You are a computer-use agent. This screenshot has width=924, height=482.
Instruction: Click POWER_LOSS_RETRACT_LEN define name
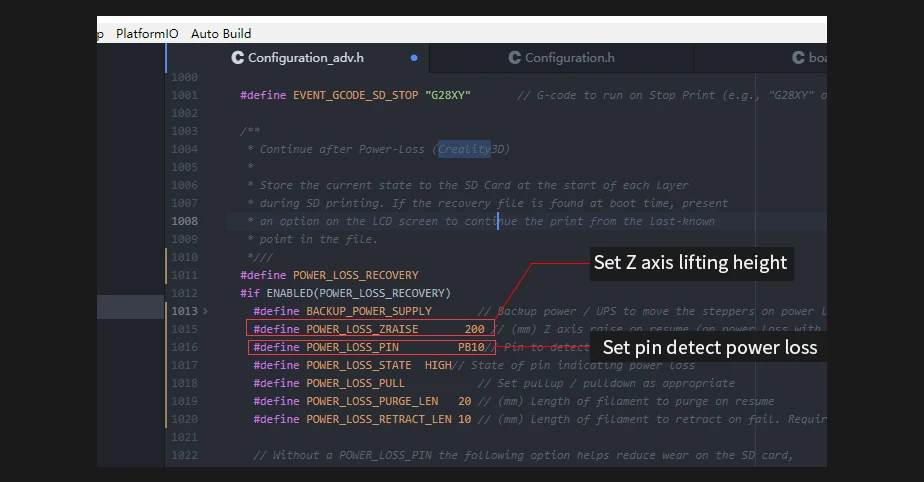click(379, 419)
